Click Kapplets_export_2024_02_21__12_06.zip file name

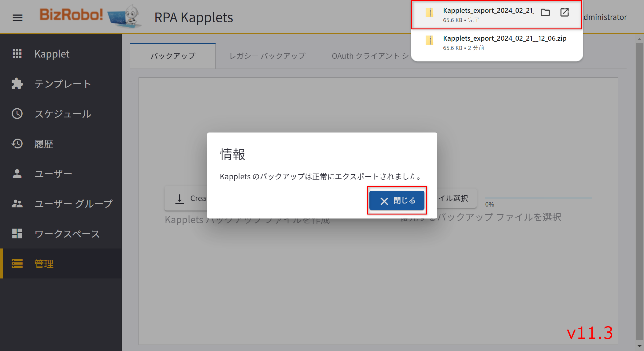[505, 38]
